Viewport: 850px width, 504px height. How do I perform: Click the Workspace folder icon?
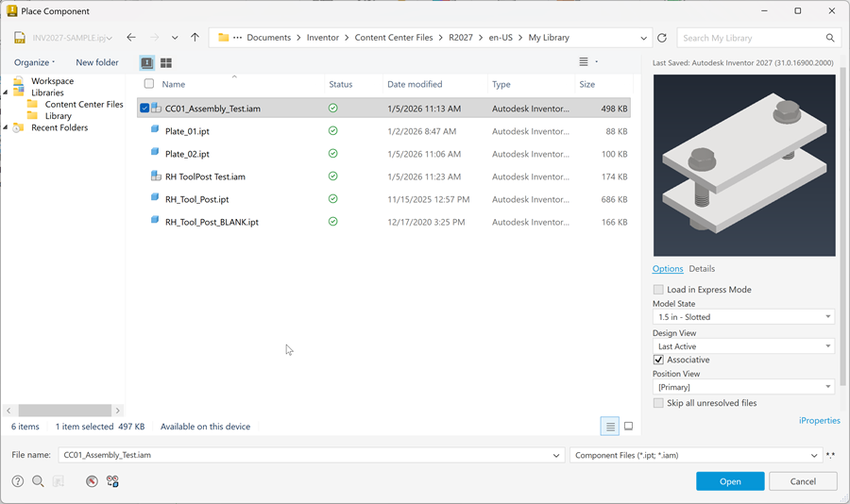pyautogui.click(x=19, y=81)
